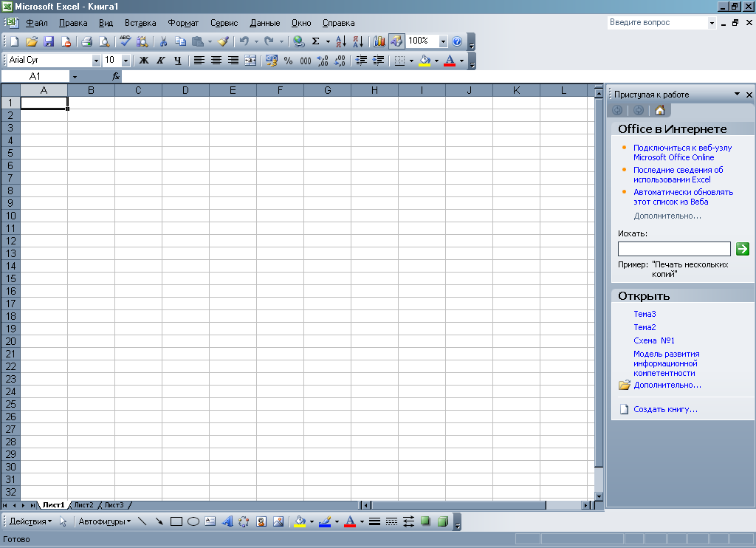Print with the printer icon

87,41
